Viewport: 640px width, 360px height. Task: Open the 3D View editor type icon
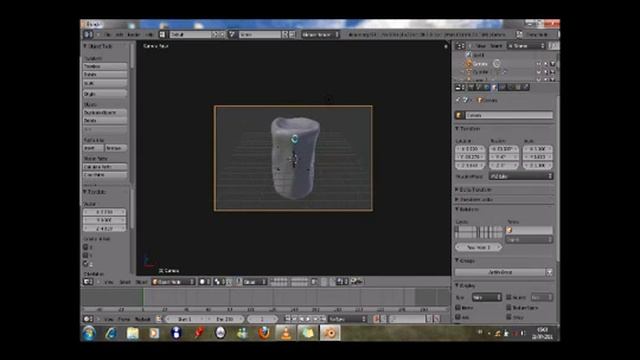(88, 282)
